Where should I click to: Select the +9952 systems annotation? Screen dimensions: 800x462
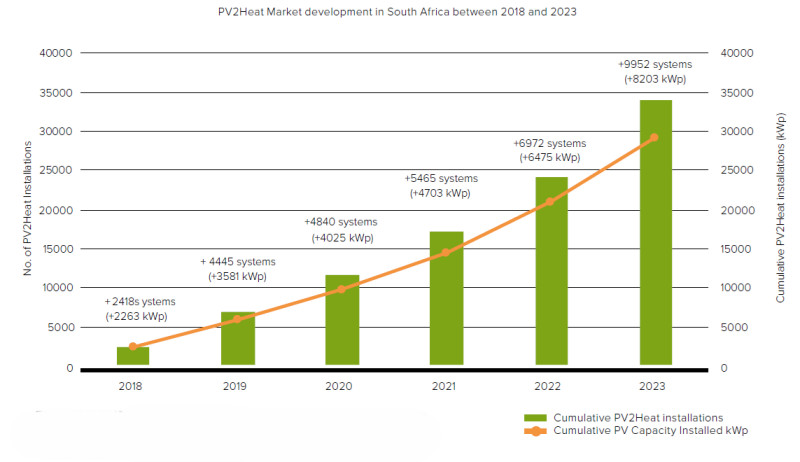tap(655, 65)
